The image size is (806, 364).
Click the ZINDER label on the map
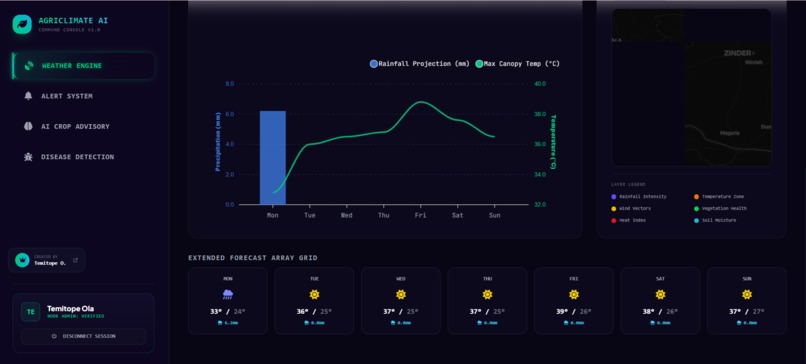[x=738, y=53]
